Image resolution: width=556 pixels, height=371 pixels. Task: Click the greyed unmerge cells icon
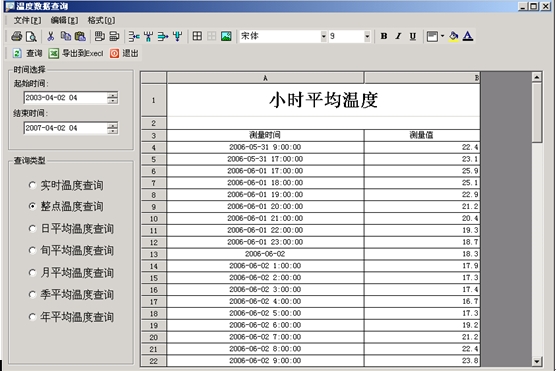(212, 36)
